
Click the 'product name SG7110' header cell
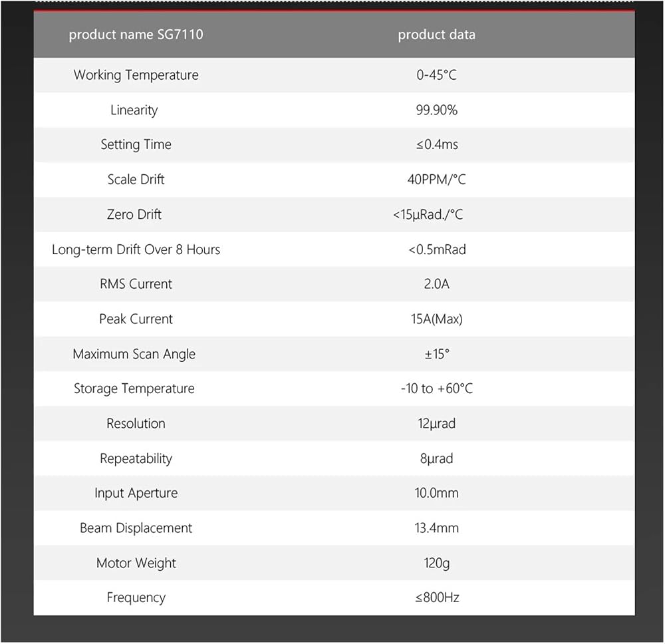pyautogui.click(x=136, y=35)
